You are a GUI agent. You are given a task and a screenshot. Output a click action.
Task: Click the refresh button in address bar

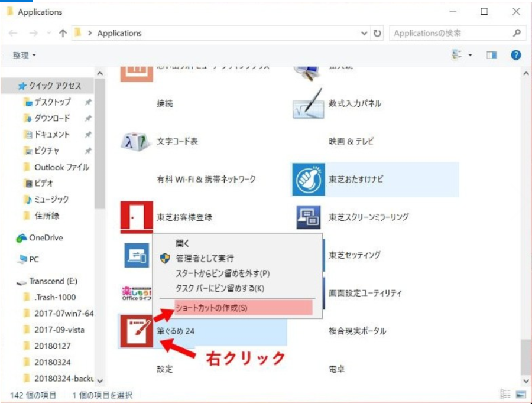tap(378, 34)
